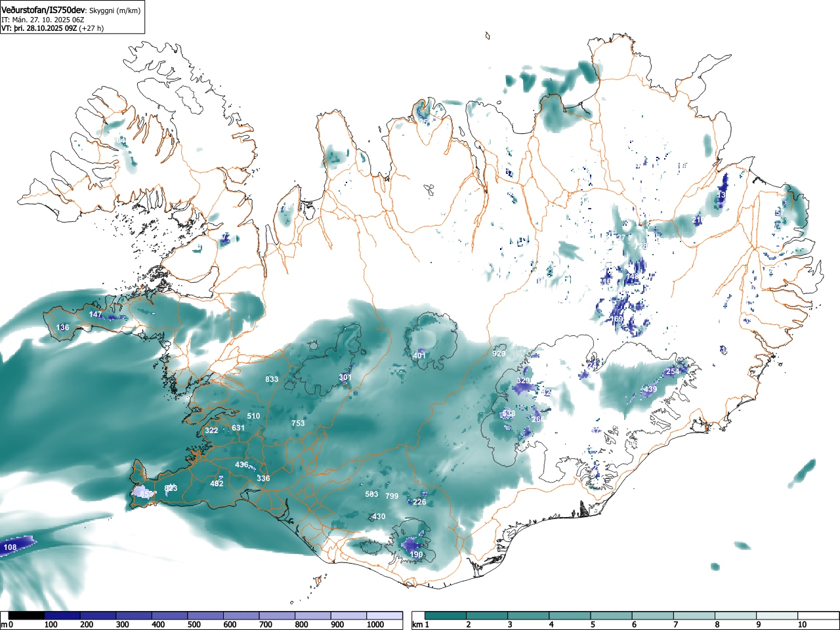
Task: Click the '10' label on the kilometre legend
Action: pos(802,625)
